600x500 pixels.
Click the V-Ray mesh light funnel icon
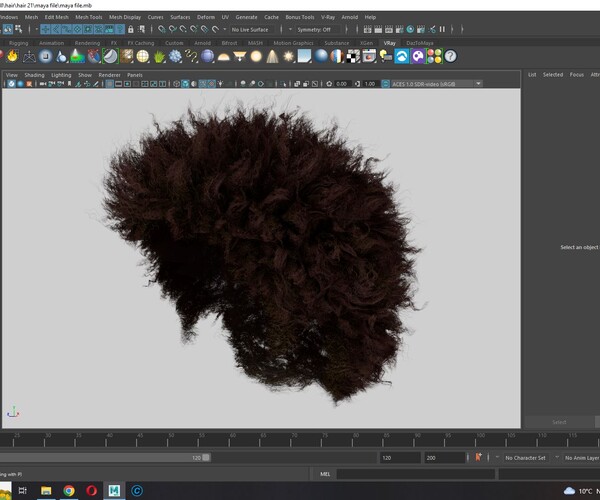click(x=240, y=56)
